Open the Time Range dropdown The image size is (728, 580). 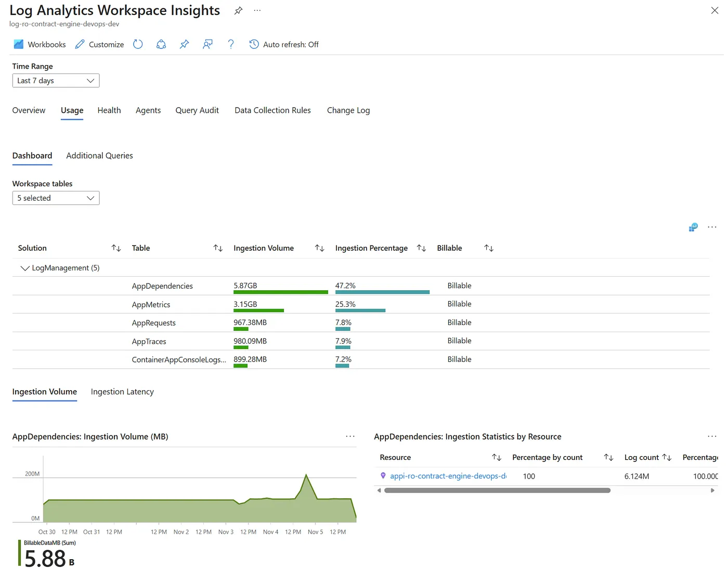point(56,81)
